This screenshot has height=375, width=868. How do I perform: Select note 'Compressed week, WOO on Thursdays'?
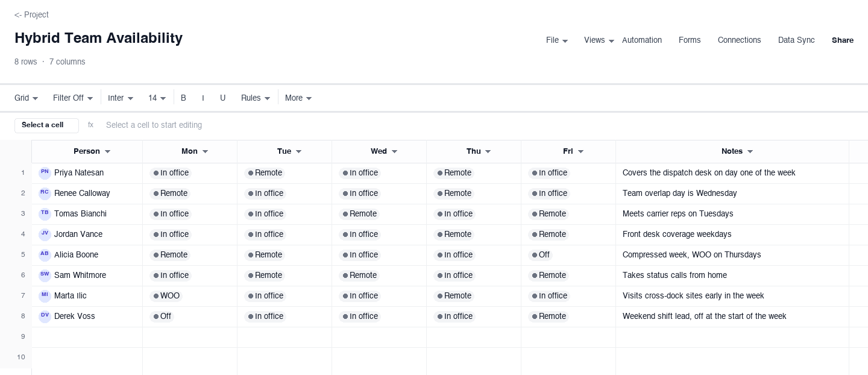click(691, 255)
